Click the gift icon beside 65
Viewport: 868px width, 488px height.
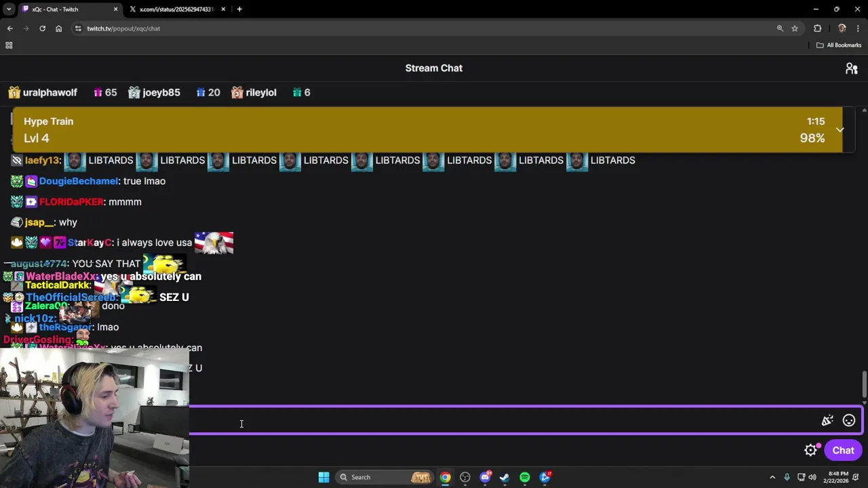coord(98,93)
